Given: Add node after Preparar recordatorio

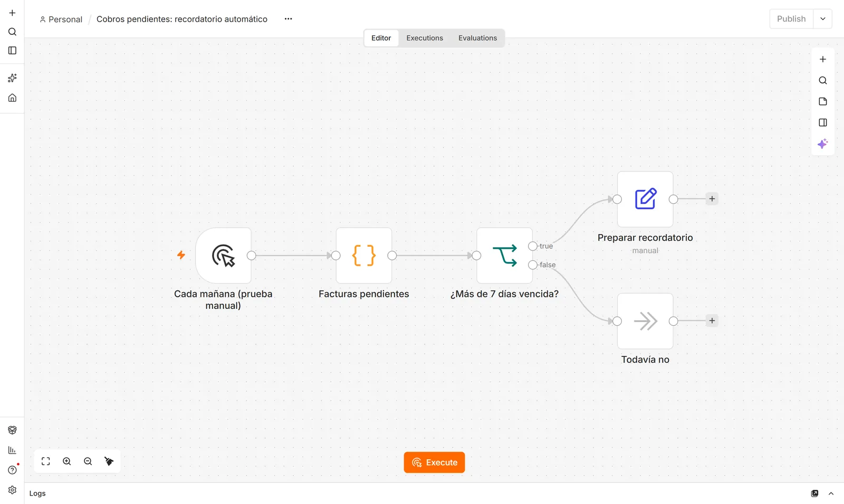Looking at the screenshot, I should pyautogui.click(x=712, y=199).
